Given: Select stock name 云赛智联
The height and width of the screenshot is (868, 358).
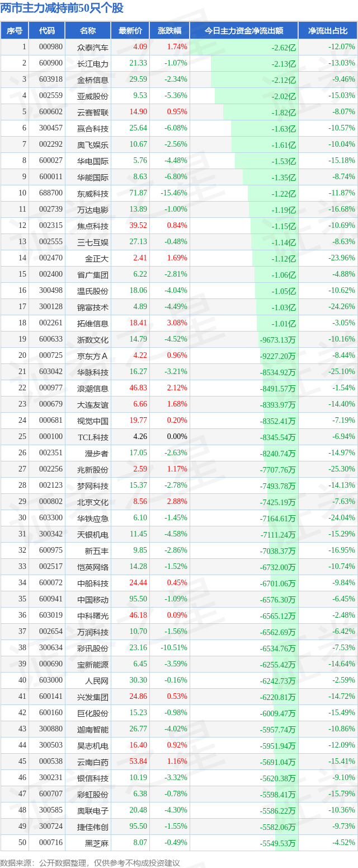Looking at the screenshot, I should point(92,112).
